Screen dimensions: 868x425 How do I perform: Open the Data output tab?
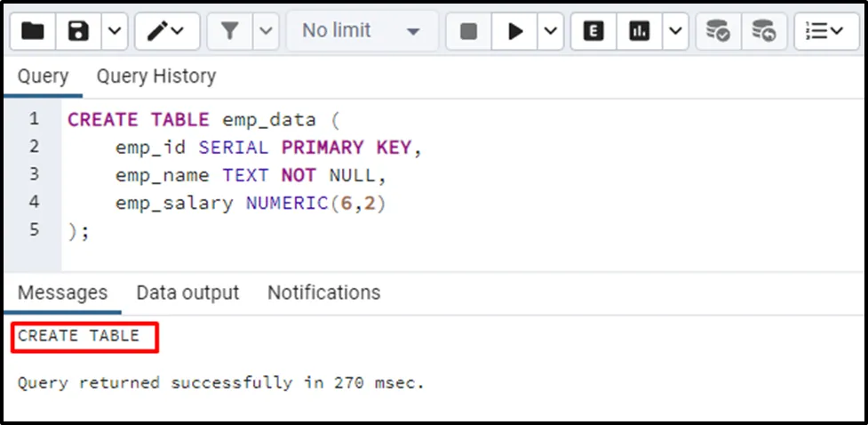(187, 293)
